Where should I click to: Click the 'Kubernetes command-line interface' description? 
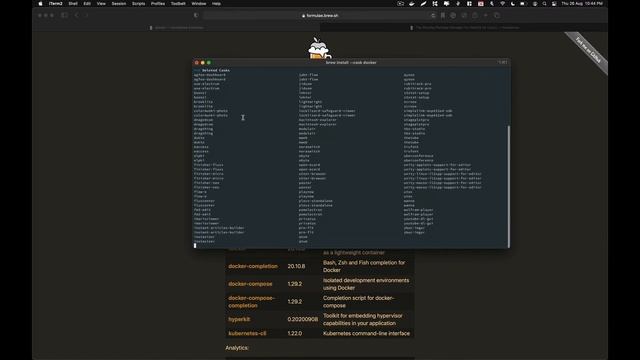click(x=366, y=333)
